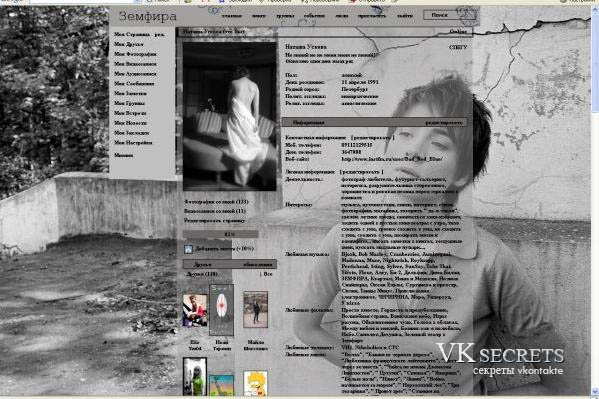Click the Видеозаписи со мной link
Screen dimensions: 599x399
(x=215, y=211)
